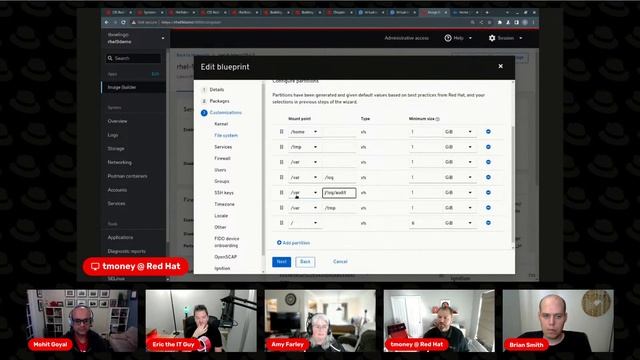The width and height of the screenshot is (640, 360).
Task: Click the minimum size field for root /
Action: (425, 223)
